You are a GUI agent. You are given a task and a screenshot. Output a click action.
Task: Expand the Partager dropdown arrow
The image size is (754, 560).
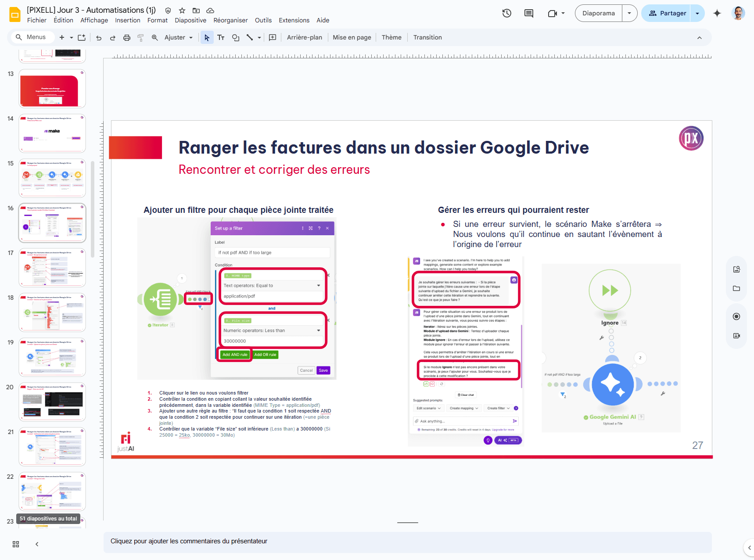coord(697,13)
